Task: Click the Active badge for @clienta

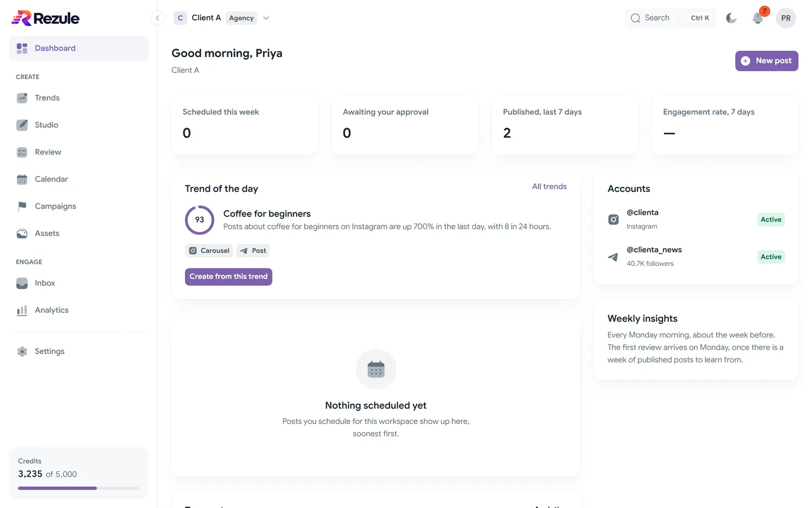Action: [x=771, y=220]
